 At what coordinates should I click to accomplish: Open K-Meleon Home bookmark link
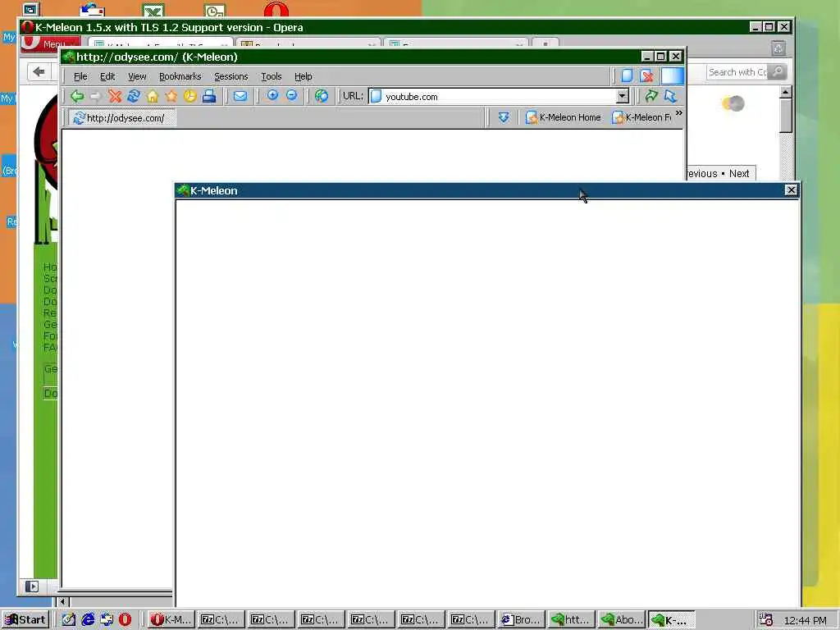coord(563,117)
